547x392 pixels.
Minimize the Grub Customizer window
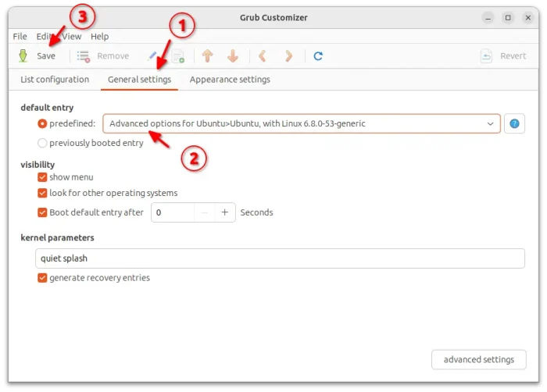pos(488,17)
